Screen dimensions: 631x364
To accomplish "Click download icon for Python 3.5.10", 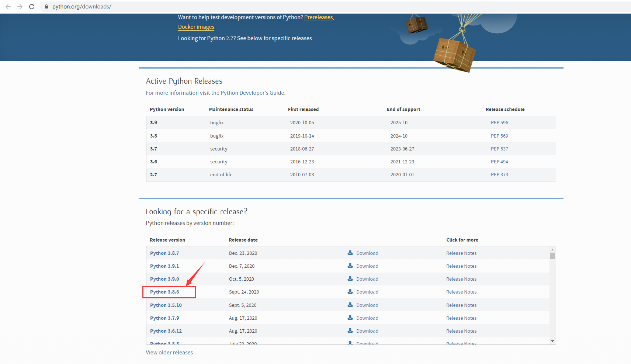I will (350, 305).
